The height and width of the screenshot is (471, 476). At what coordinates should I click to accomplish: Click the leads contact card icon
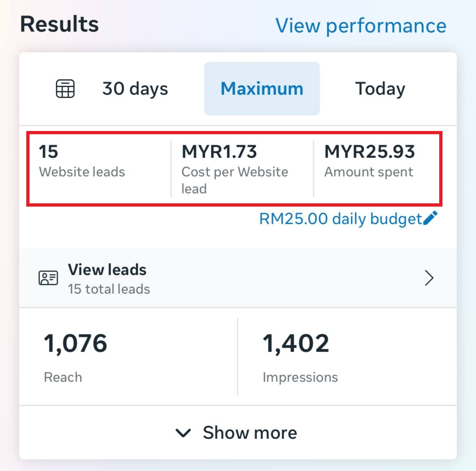pyautogui.click(x=48, y=278)
